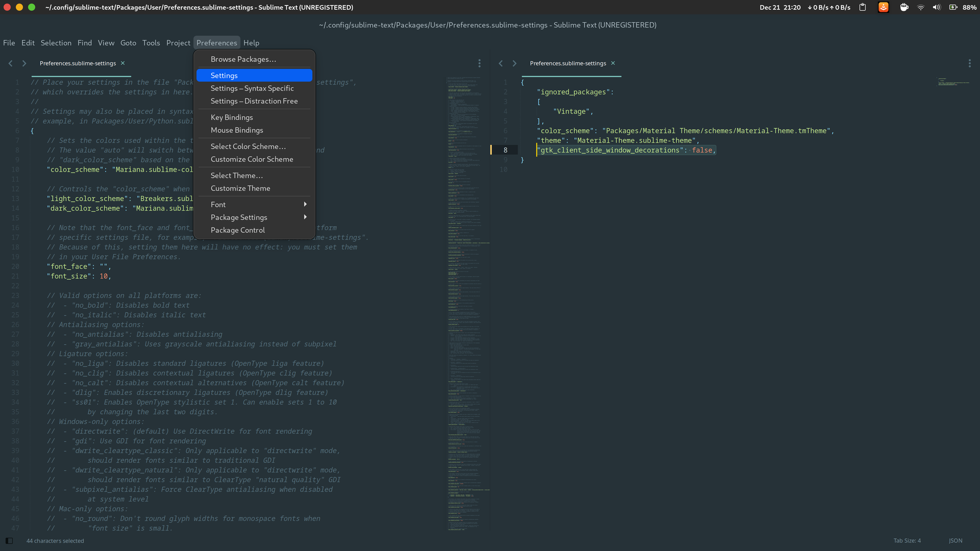Click "ignored_packages" key in right pane
The width and height of the screenshot is (980, 551).
[x=573, y=92]
